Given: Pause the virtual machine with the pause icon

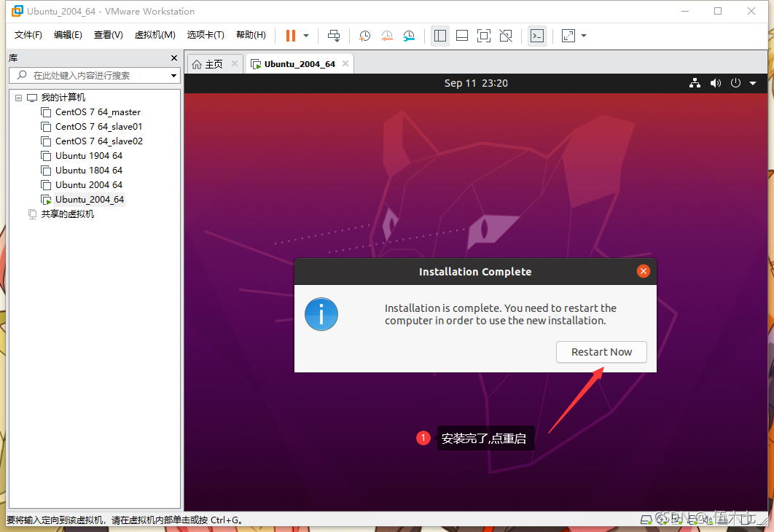Looking at the screenshot, I should tap(291, 36).
